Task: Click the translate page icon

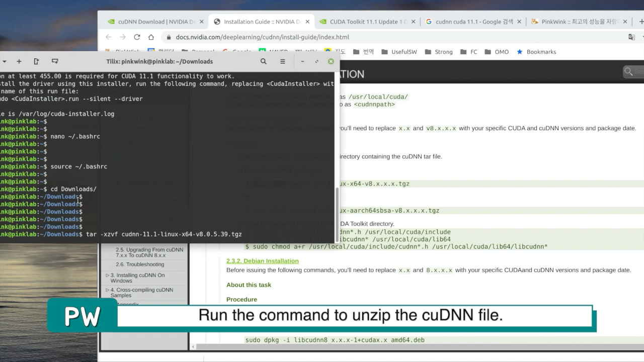Action: coord(631,37)
